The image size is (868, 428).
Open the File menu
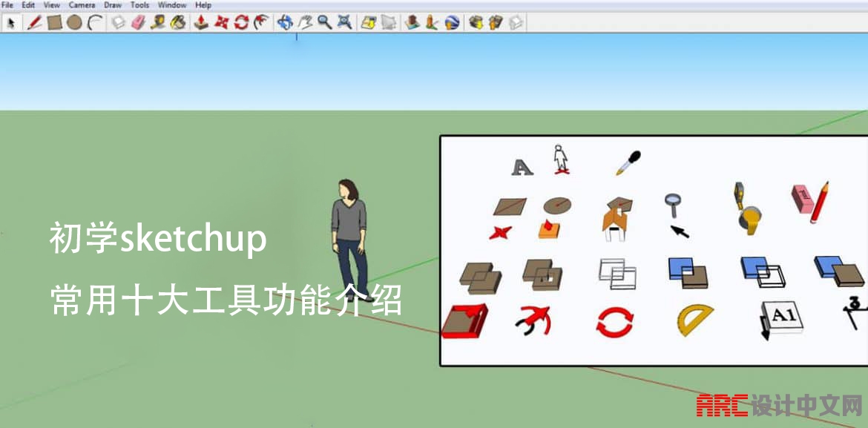point(7,5)
